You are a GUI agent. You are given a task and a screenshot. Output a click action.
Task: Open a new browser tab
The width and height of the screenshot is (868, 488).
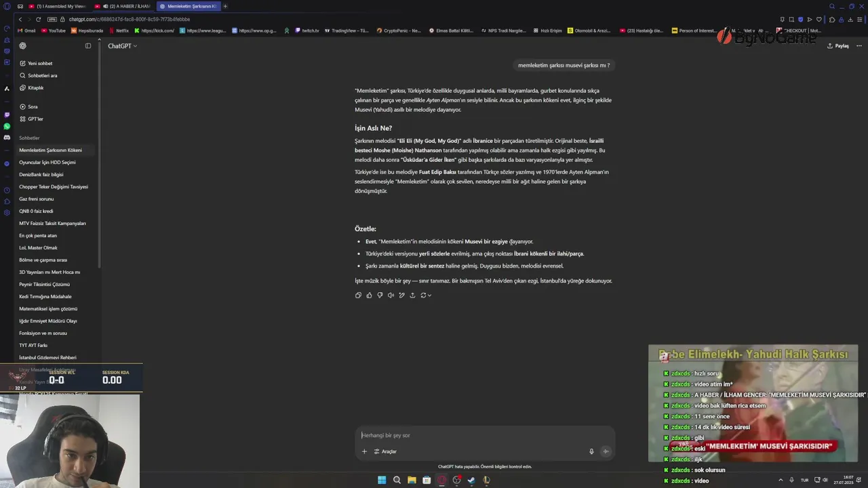pos(225,6)
